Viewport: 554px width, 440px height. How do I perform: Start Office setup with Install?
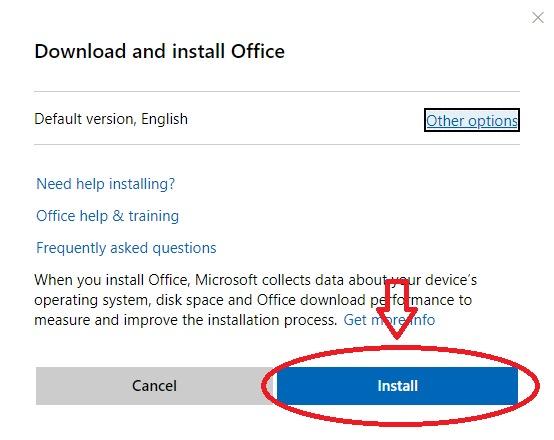[x=397, y=386]
